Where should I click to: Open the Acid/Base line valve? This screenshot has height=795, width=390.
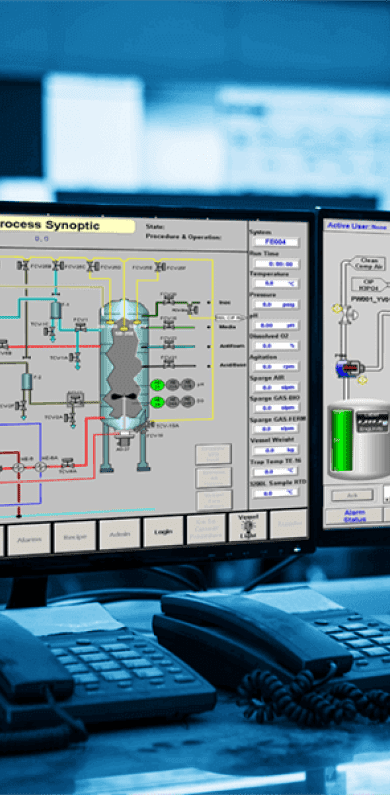coord(169,364)
